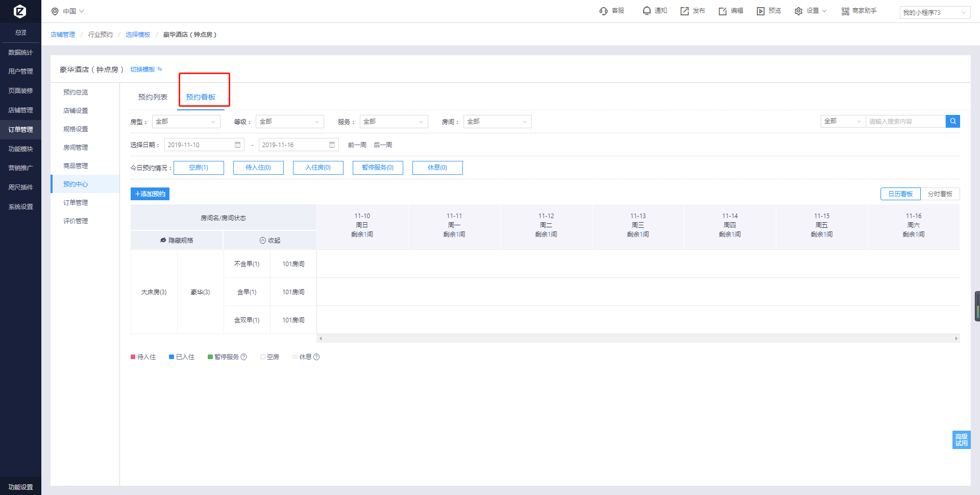This screenshot has width=980, height=495.
Task: Click the 切换模板 switch template link
Action: [x=146, y=69]
